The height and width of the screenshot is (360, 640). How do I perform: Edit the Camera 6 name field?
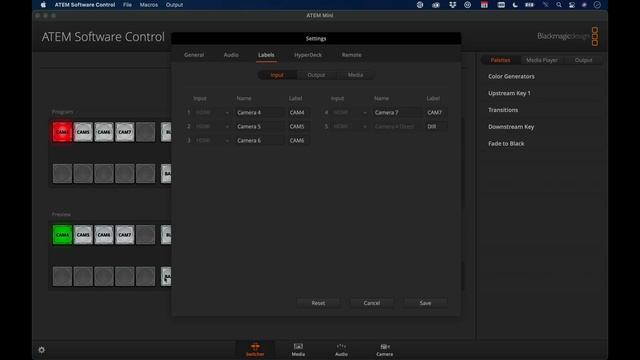click(x=259, y=140)
